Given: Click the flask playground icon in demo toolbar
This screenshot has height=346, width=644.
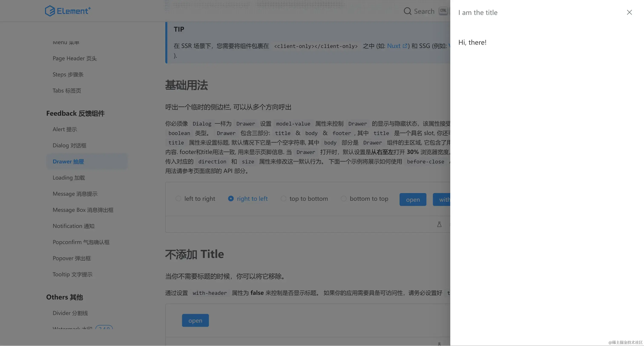Looking at the screenshot, I should pos(439,224).
